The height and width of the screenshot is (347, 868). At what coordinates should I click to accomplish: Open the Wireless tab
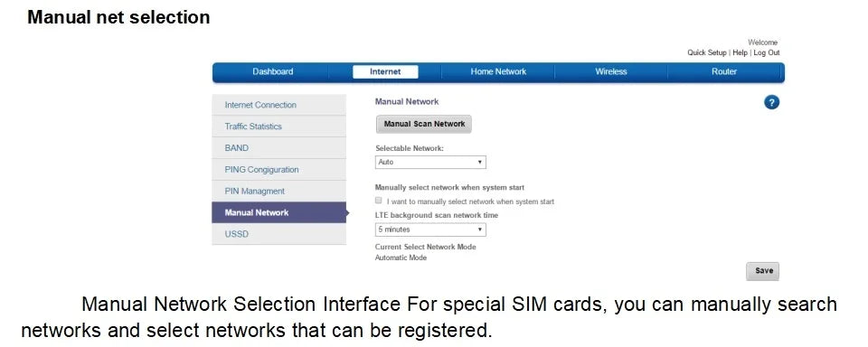pyautogui.click(x=611, y=71)
